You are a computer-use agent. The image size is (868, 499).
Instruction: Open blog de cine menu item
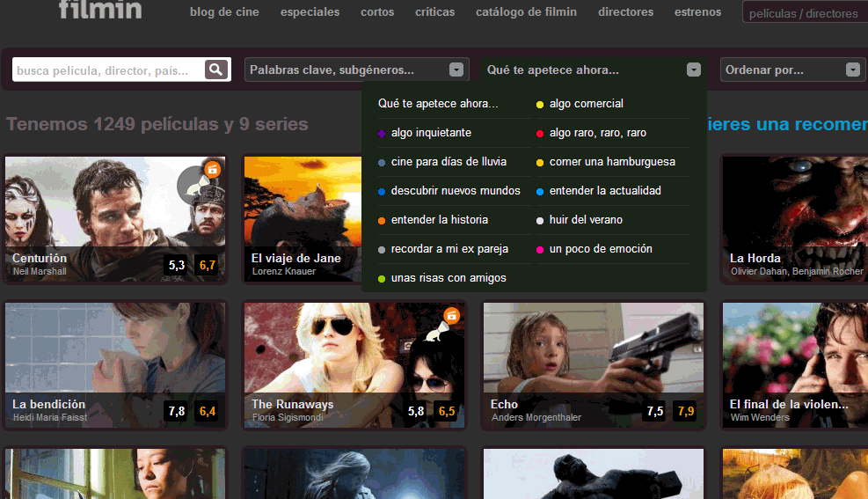pyautogui.click(x=224, y=11)
